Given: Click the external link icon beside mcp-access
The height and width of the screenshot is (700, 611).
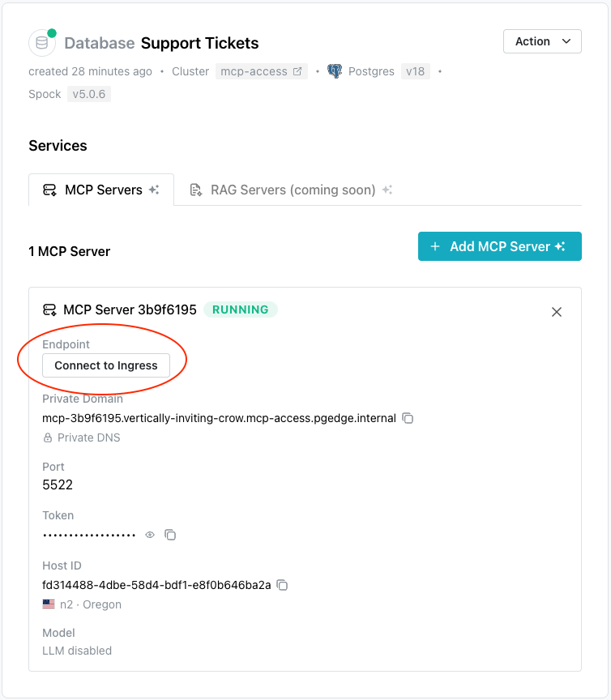Looking at the screenshot, I should 296,70.
